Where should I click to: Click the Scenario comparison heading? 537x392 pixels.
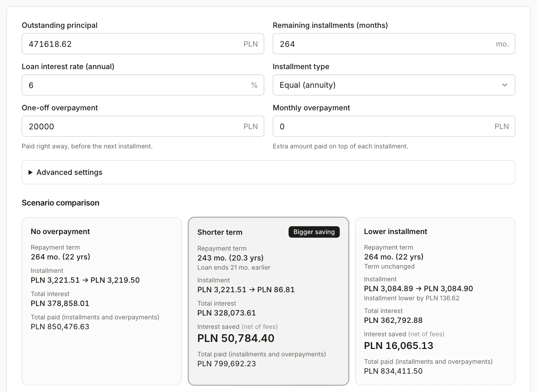[x=61, y=203]
